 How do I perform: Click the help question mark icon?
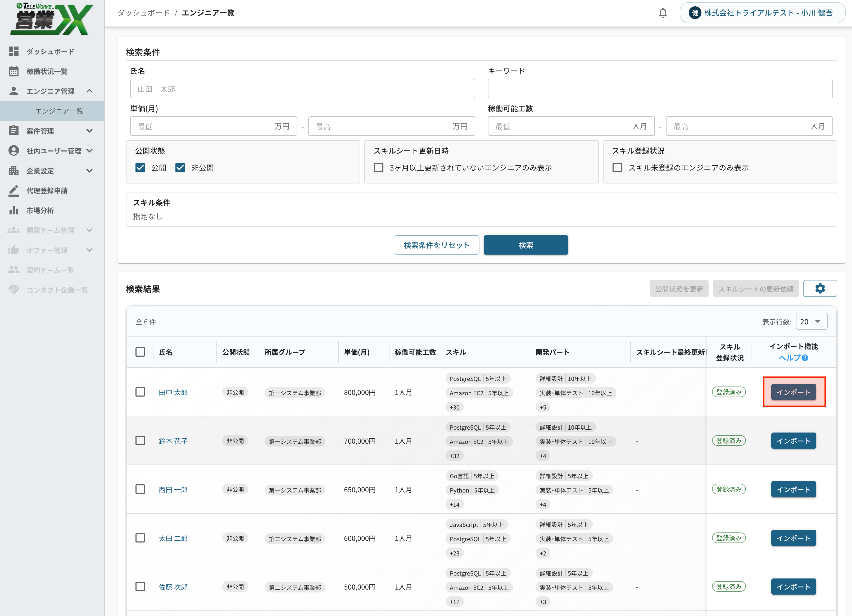(x=805, y=358)
